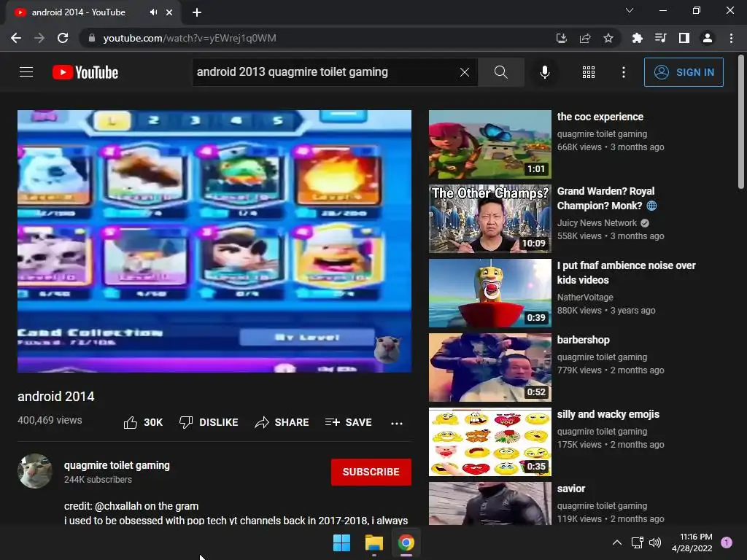Share this page from address bar

pos(584,38)
